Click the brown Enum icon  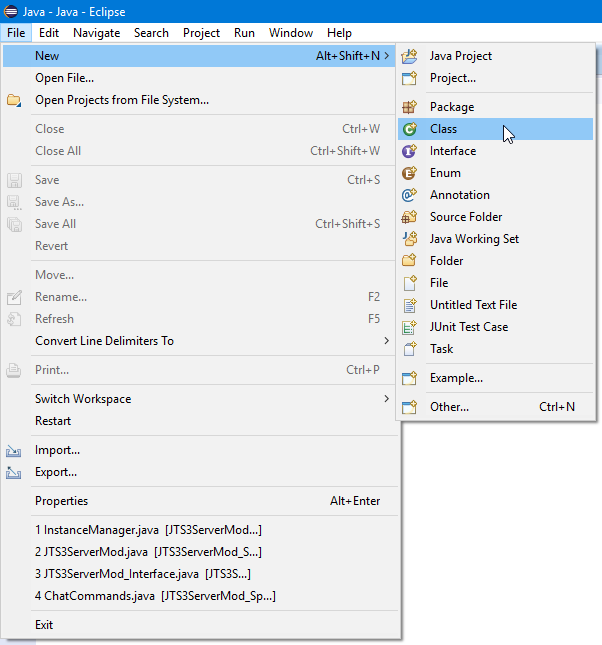coord(409,173)
